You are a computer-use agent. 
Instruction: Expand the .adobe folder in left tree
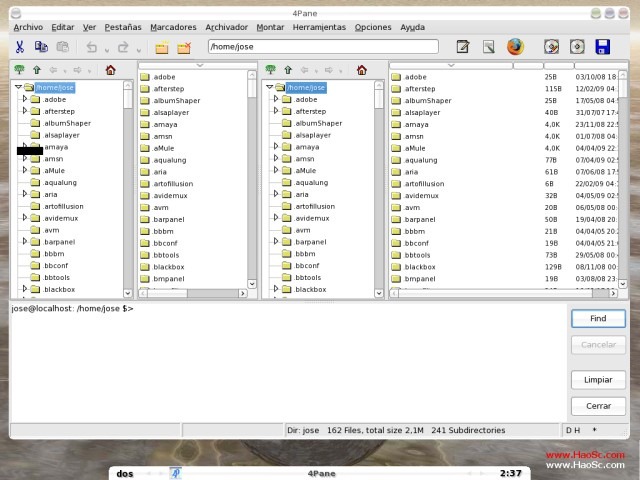pos(24,99)
